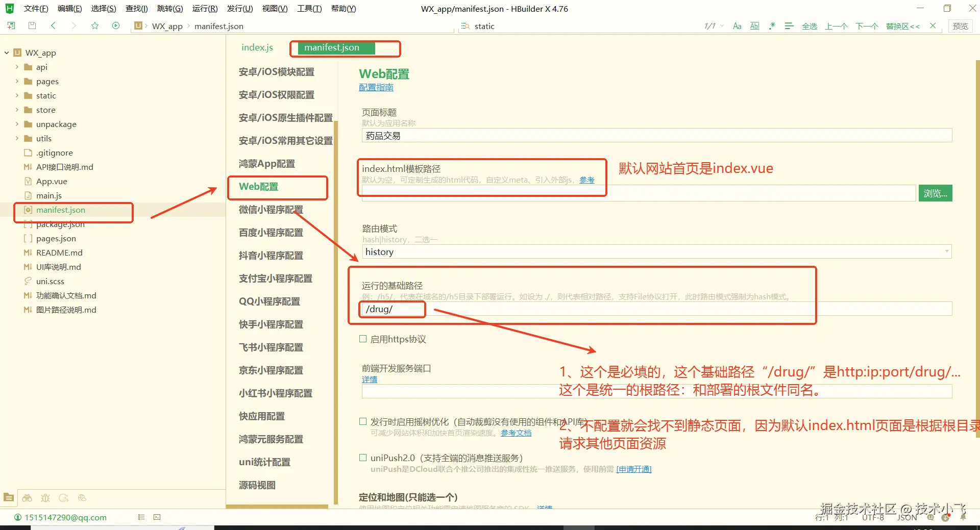The width and height of the screenshot is (980, 530).
Task: Open the terminal icon in status bar
Action: tap(157, 517)
